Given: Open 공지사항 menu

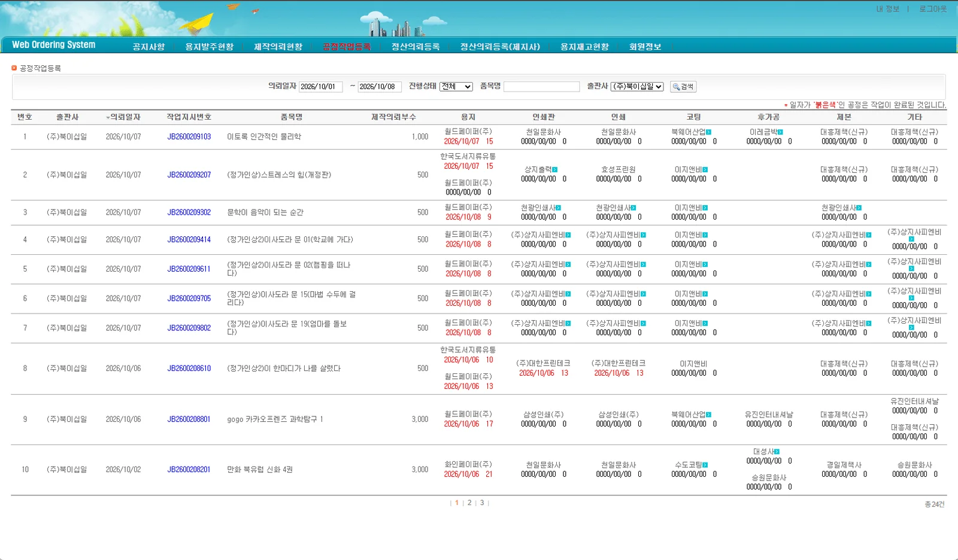Looking at the screenshot, I should (148, 47).
